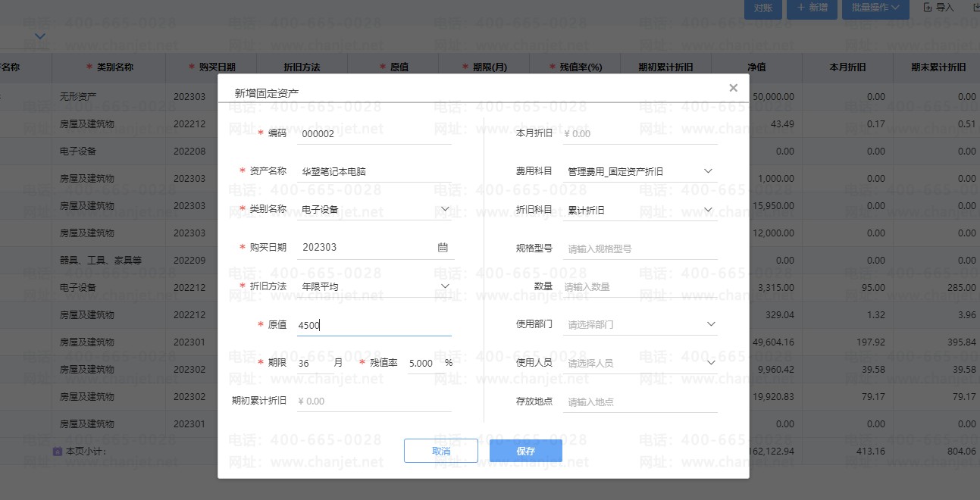Viewport: 980px width, 500px height.
Task: Focus the 规格型号 input field
Action: coord(640,248)
